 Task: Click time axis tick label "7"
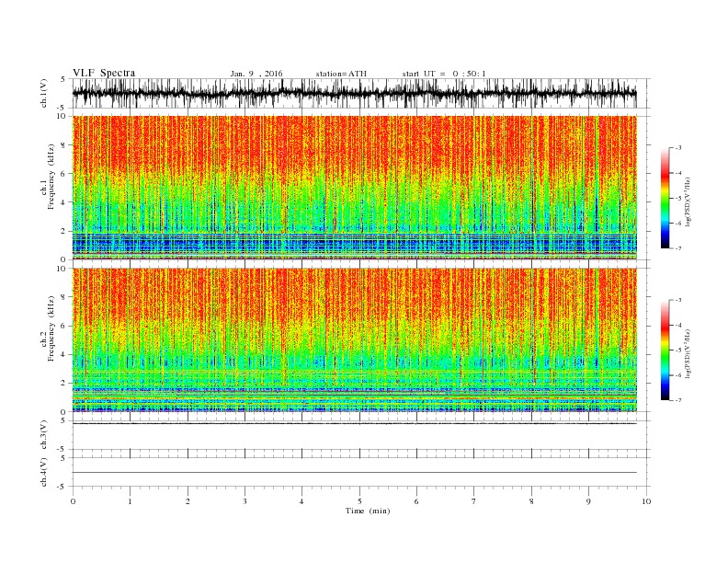(474, 501)
